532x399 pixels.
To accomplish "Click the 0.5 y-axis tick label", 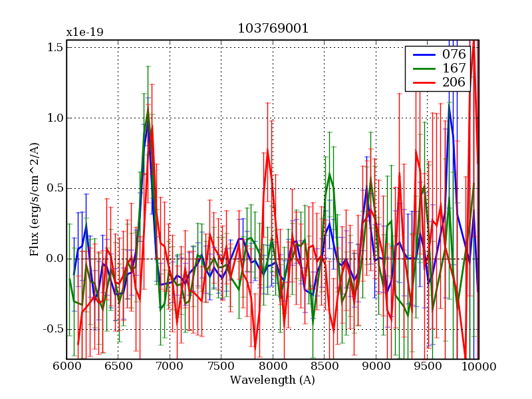I will click(55, 188).
